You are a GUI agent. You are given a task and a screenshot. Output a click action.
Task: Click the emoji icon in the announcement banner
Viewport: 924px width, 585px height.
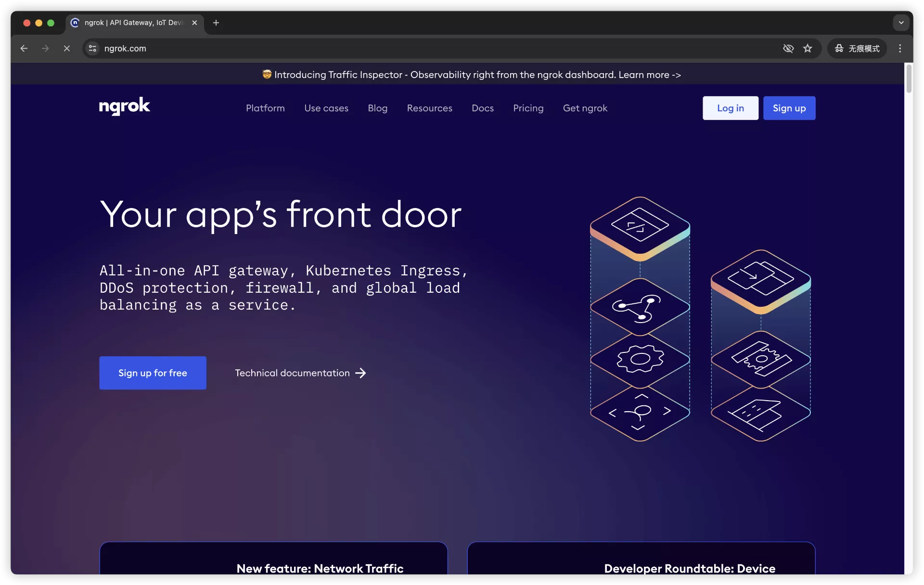[267, 74]
